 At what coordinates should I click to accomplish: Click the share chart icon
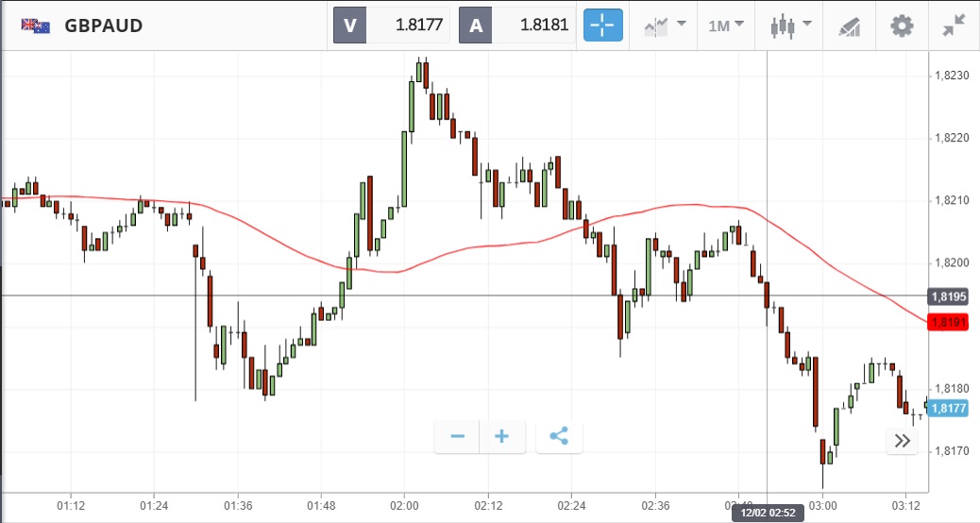(559, 436)
